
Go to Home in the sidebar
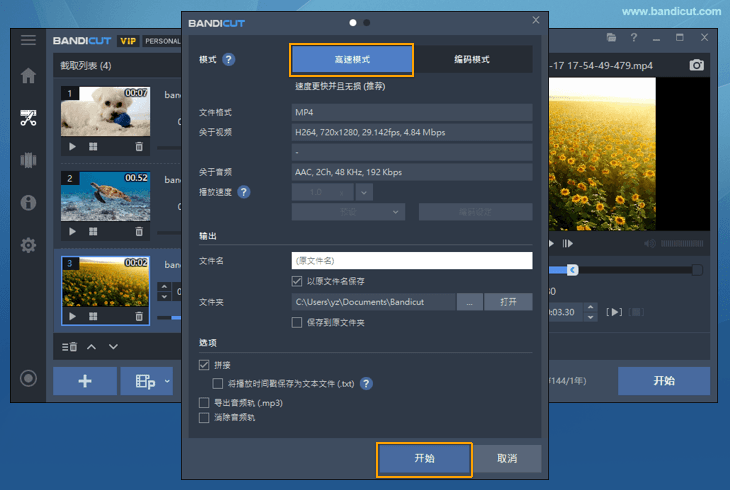28,75
